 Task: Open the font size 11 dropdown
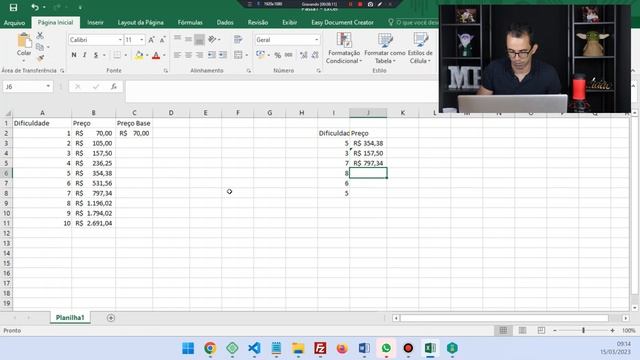coord(142,40)
